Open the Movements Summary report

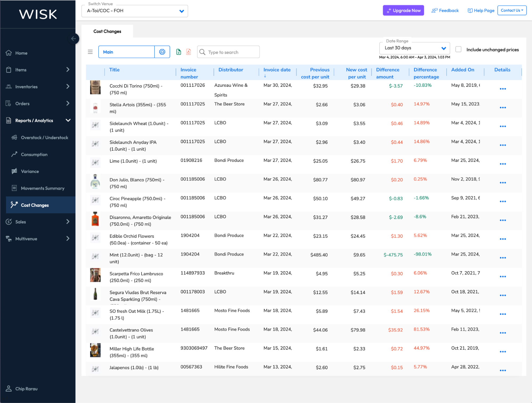[x=43, y=188]
